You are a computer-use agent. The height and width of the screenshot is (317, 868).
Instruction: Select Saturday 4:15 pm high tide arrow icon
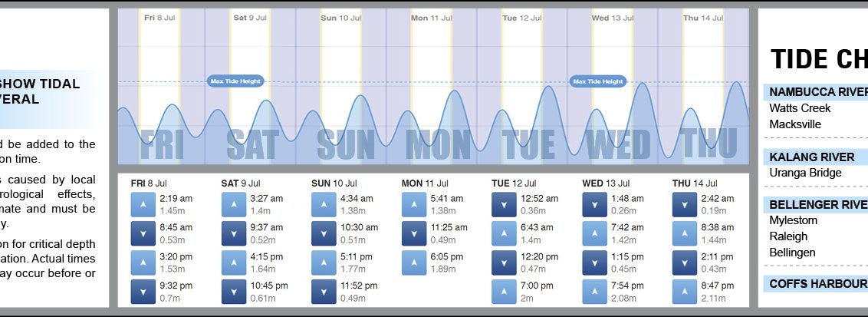pyautogui.click(x=234, y=263)
